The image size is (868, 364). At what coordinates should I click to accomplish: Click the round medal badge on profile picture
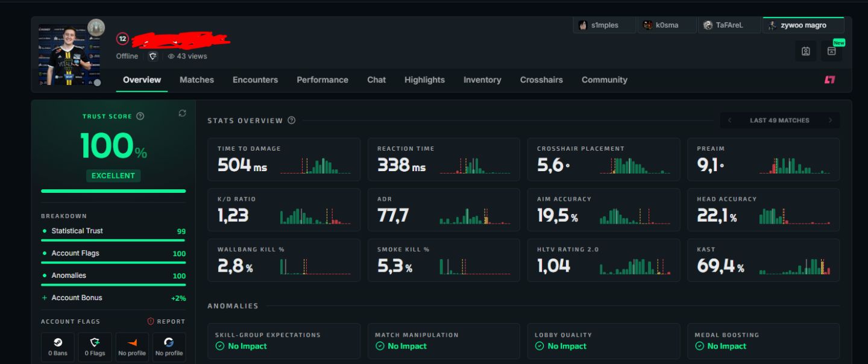pyautogui.click(x=96, y=28)
